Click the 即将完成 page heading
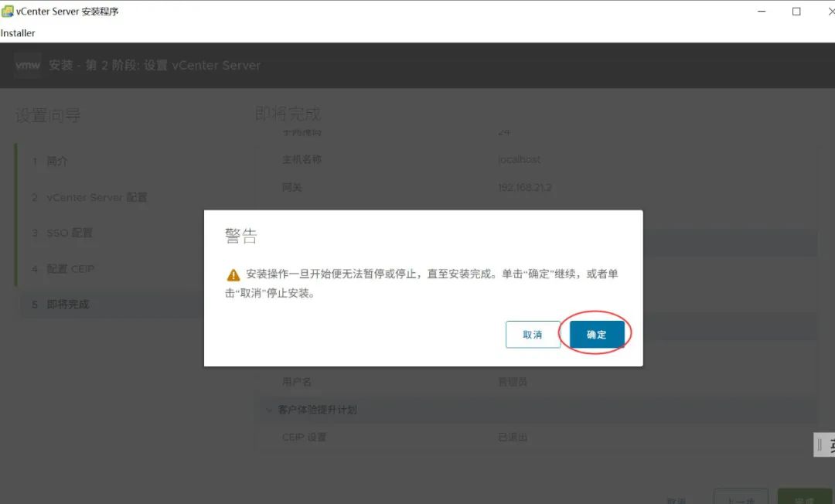The width and height of the screenshot is (835, 504). pos(288,114)
